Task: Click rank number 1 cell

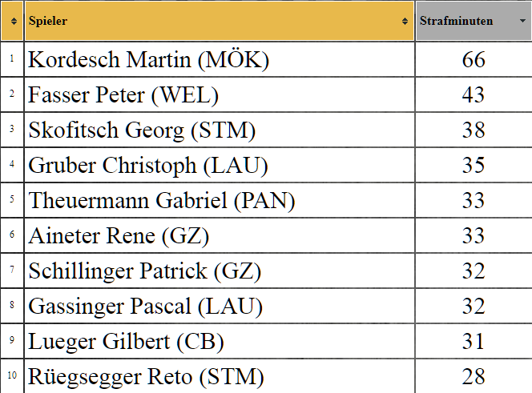Action: pyautogui.click(x=12, y=60)
